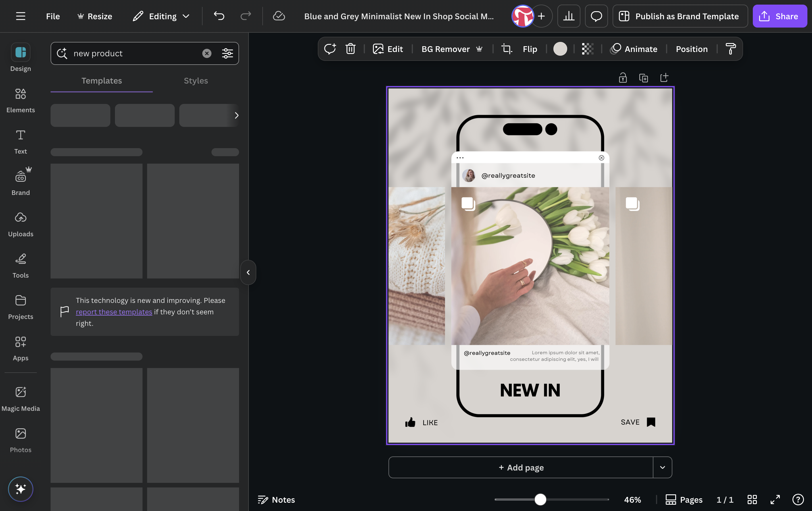Viewport: 812px width, 511px height.
Task: Open the Apps panel
Action: (21, 349)
